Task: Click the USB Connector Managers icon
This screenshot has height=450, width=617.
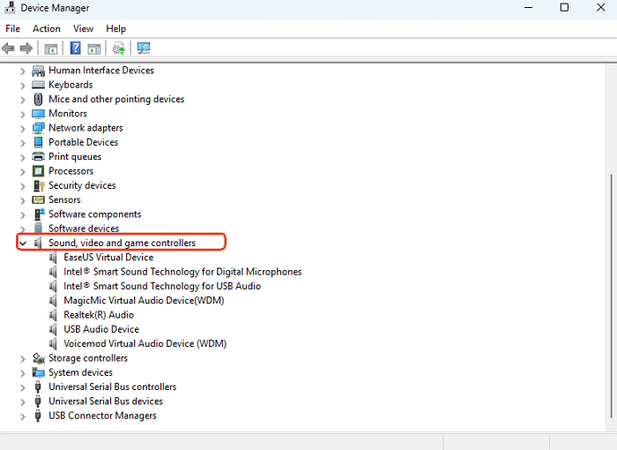Action: click(38, 415)
